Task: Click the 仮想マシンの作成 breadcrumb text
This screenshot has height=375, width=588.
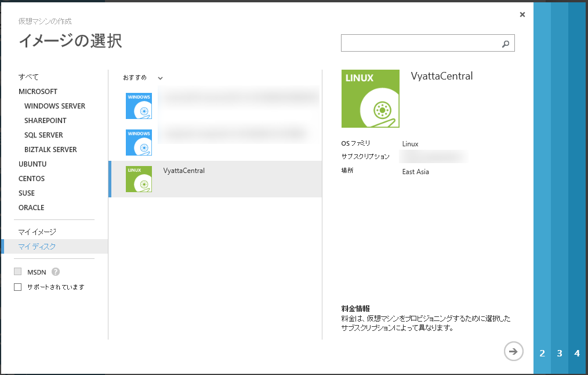Action: point(45,21)
